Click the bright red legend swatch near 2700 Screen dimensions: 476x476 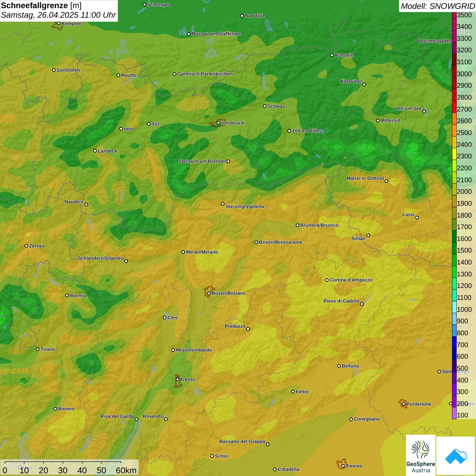[x=454, y=106]
